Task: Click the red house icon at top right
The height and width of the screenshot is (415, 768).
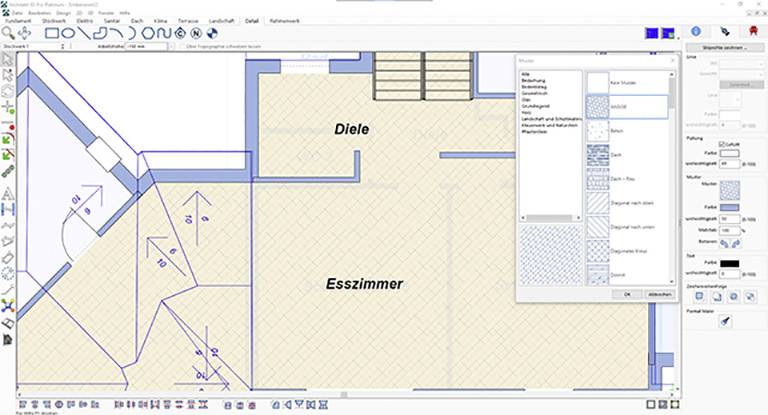Action: [741, 32]
